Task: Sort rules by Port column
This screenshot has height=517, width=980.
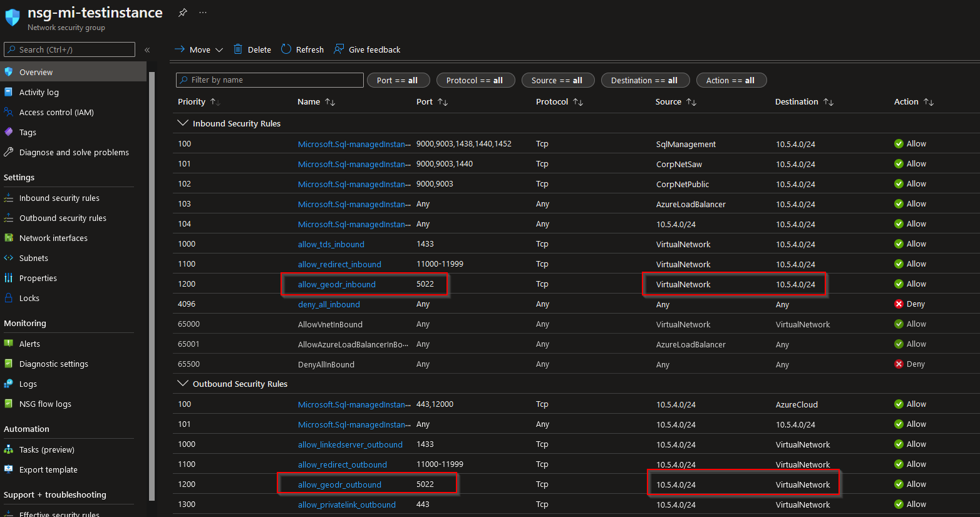Action: click(x=432, y=101)
